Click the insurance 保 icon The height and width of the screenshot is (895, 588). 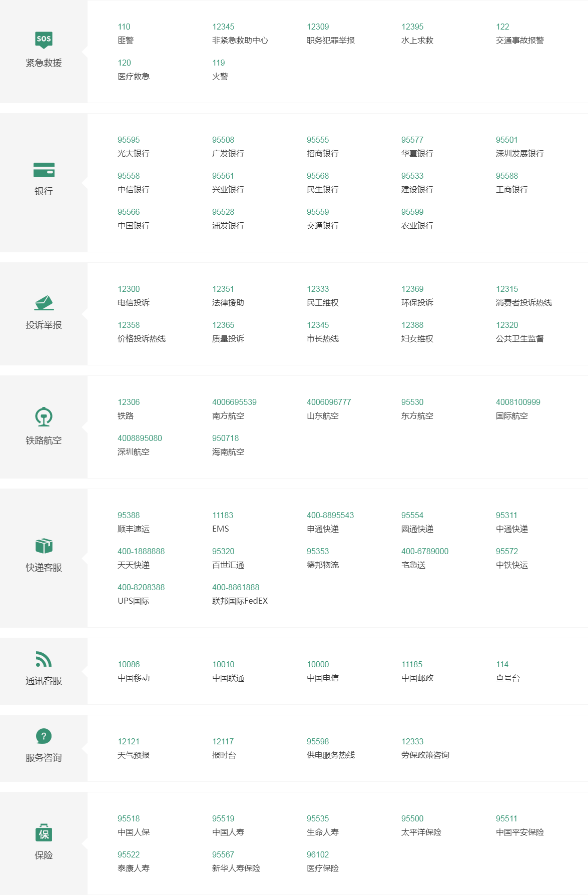pos(44,833)
